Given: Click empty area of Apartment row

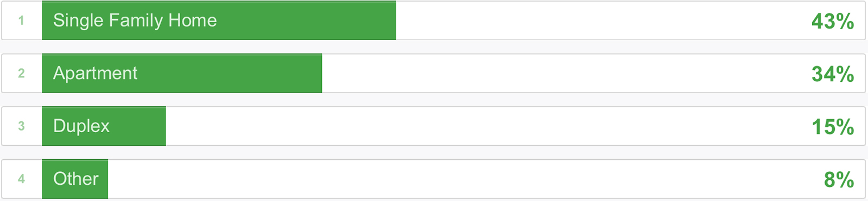Looking at the screenshot, I should pos(565,73).
